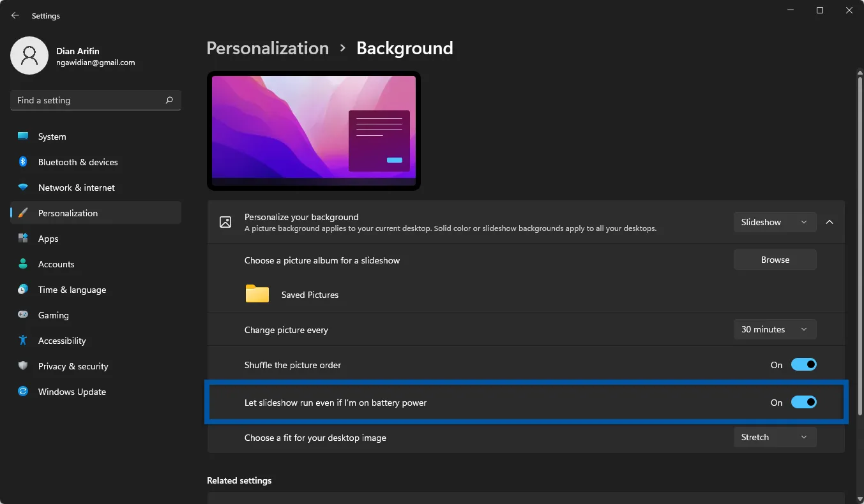Viewport: 864px width, 504px height.
Task: Open the Change picture every dropdown
Action: point(775,329)
